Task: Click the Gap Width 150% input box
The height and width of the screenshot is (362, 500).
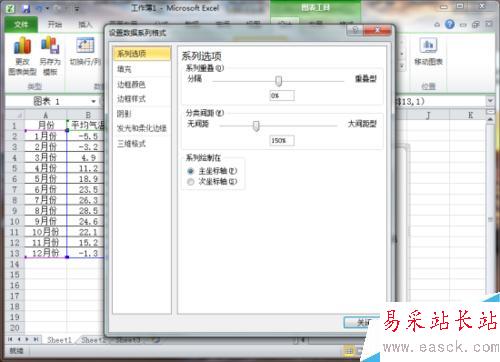Action: (x=282, y=140)
